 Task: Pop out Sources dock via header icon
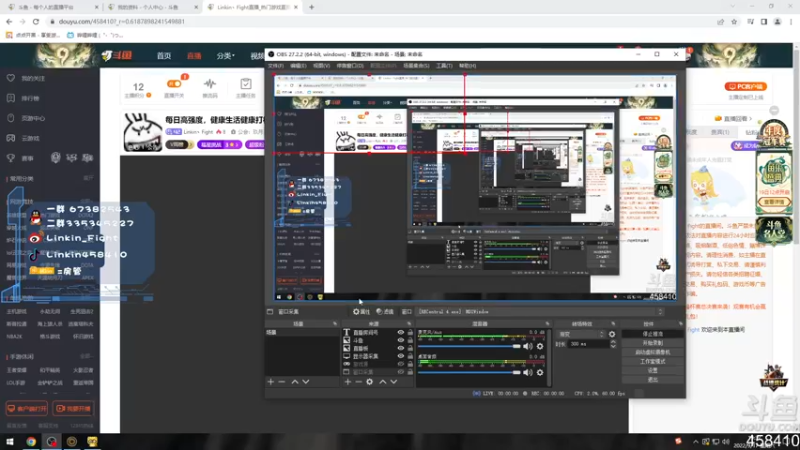(x=409, y=324)
